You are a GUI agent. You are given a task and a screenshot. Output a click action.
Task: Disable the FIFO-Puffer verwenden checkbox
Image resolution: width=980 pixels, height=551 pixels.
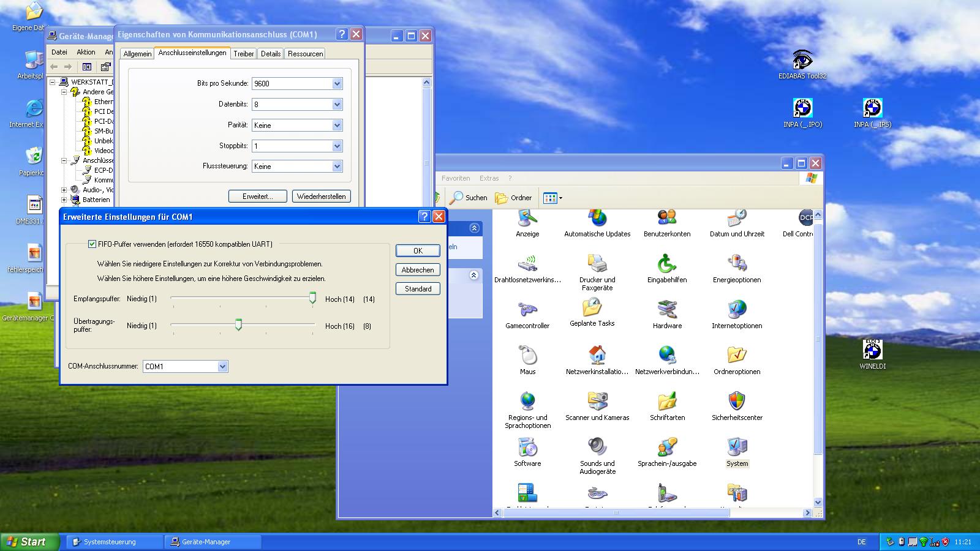pos(92,244)
